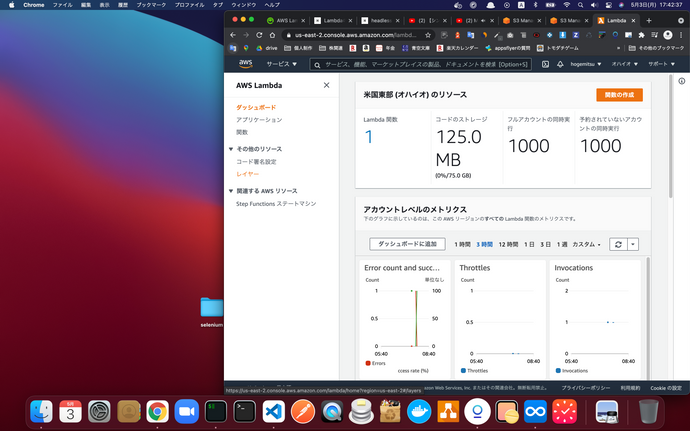The width and height of the screenshot is (690, 431).
Task: Close the AWS Lambda side navigation panel
Action: [x=327, y=85]
